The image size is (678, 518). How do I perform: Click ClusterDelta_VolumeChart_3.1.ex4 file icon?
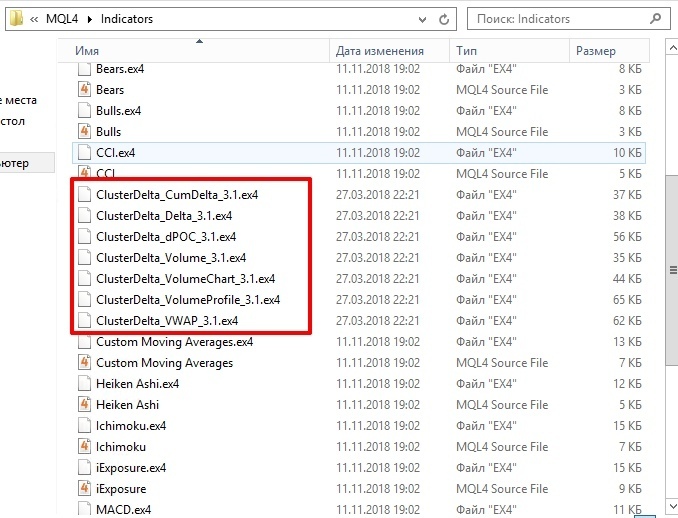(84, 278)
